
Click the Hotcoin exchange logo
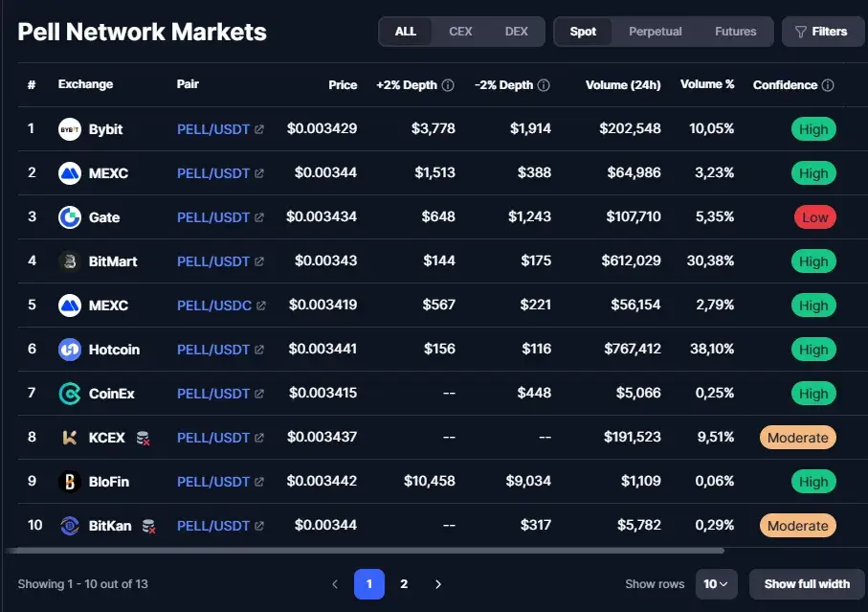click(x=70, y=350)
